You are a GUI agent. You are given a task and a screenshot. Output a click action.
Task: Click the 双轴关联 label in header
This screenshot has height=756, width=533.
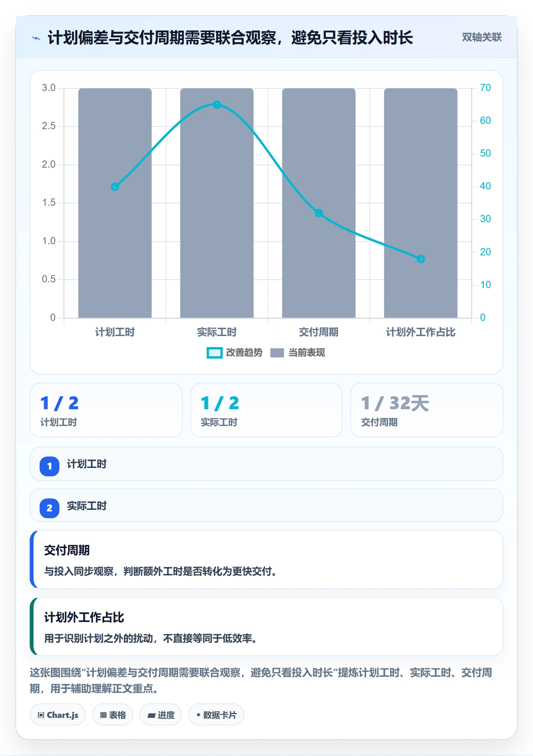click(482, 37)
